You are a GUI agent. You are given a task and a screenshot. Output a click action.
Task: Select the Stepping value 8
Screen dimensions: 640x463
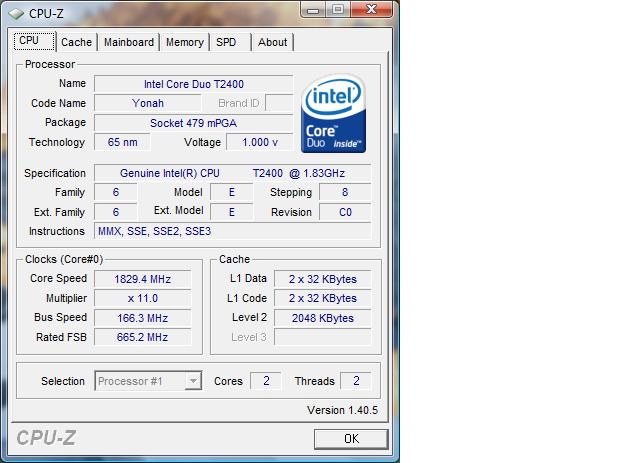point(345,192)
